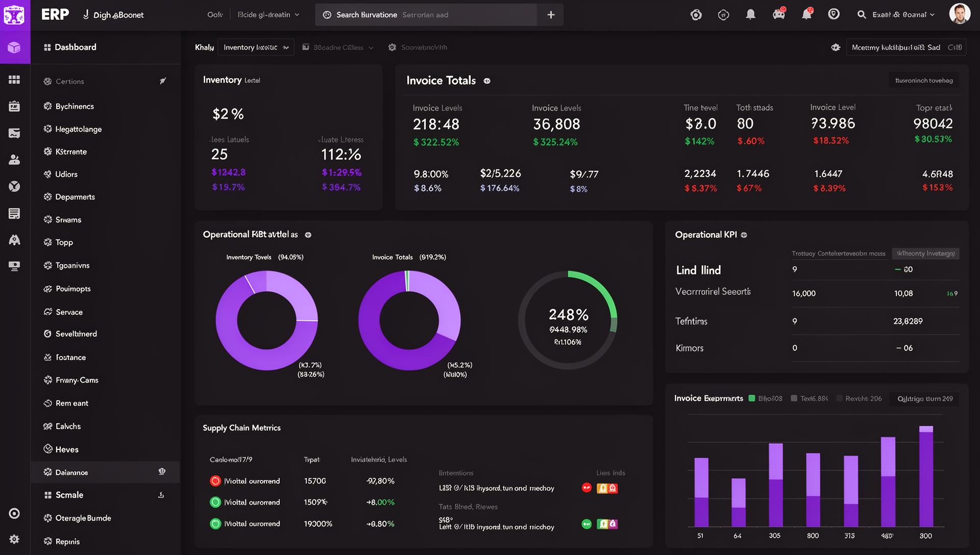Click the 16,000 Vearrrorirel Seeorts value
Viewport: 980px width, 555px height.
(x=804, y=293)
